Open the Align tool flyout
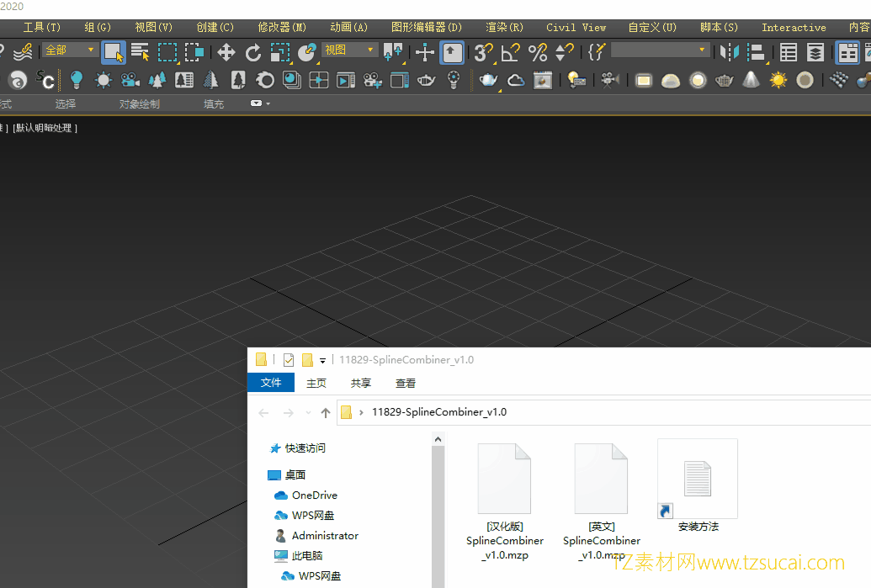Image resolution: width=871 pixels, height=588 pixels. (756, 52)
